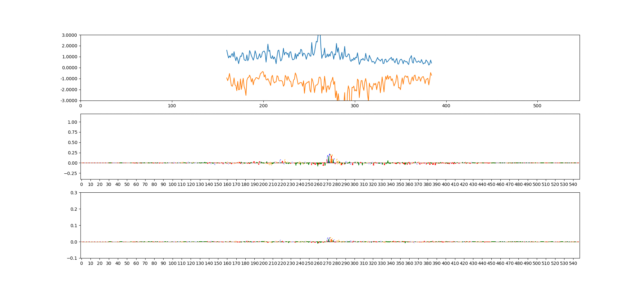
Task: Click the "0.3" y-axis label in bottom plot
Action: coord(74,193)
